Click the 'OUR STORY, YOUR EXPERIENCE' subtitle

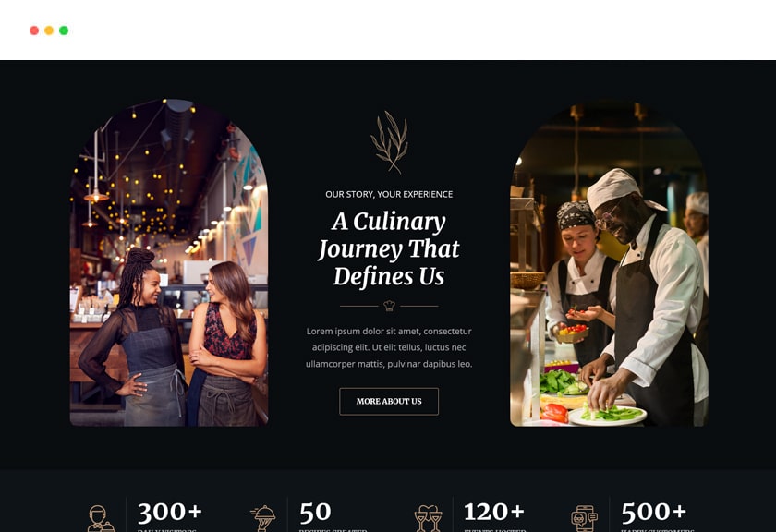(x=389, y=194)
